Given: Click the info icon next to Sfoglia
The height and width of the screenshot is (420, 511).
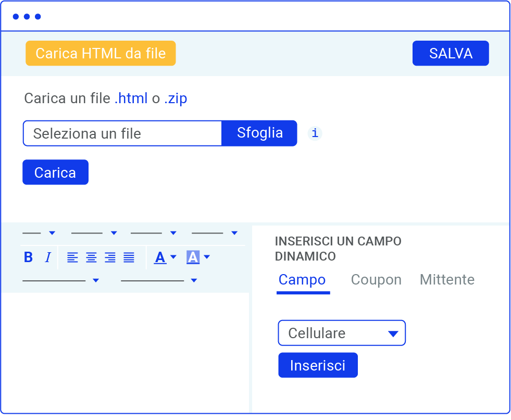Looking at the screenshot, I should [315, 133].
